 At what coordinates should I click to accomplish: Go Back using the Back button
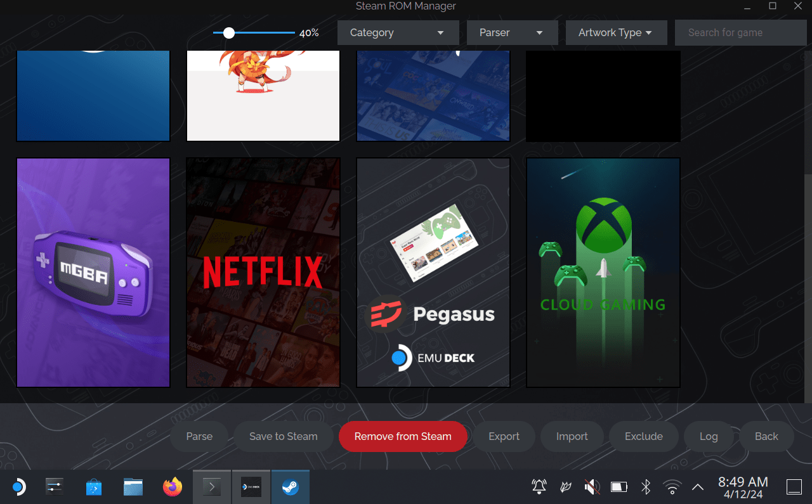tap(766, 436)
